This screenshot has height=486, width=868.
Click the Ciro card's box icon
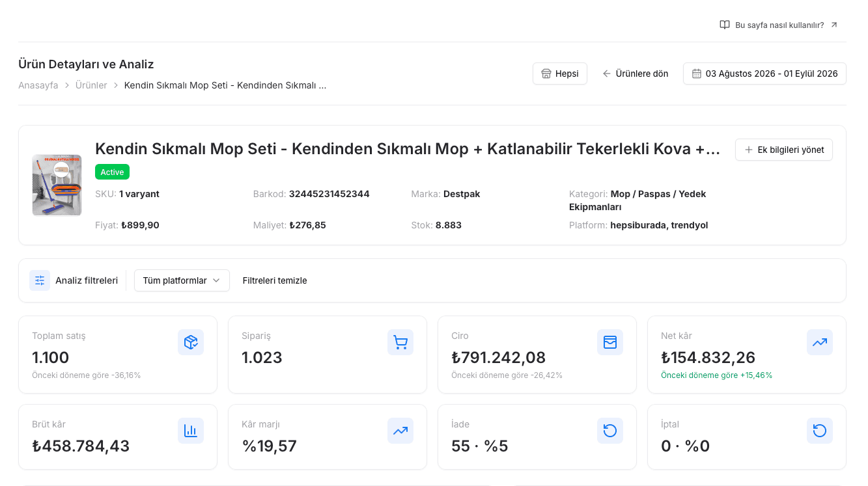(x=610, y=342)
